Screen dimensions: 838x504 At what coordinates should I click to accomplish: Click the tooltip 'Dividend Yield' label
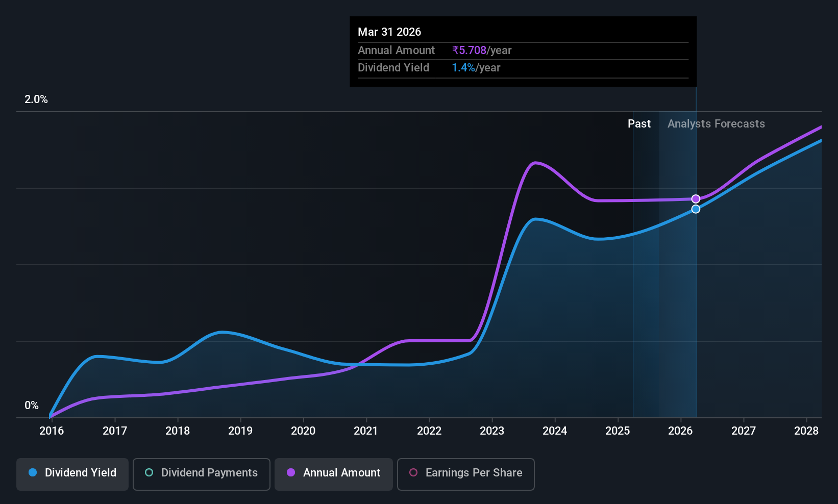[393, 68]
